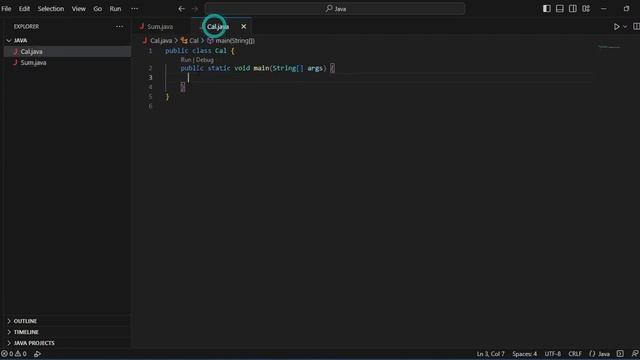Click the Run Java play icon
This screenshot has height=360, width=640.
click(616, 27)
